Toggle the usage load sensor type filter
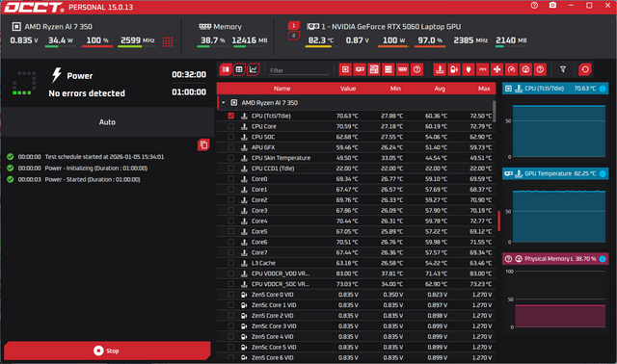The image size is (617, 364). click(x=525, y=69)
